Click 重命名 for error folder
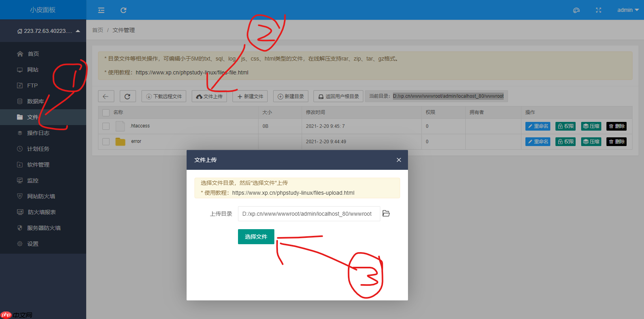 (x=538, y=142)
